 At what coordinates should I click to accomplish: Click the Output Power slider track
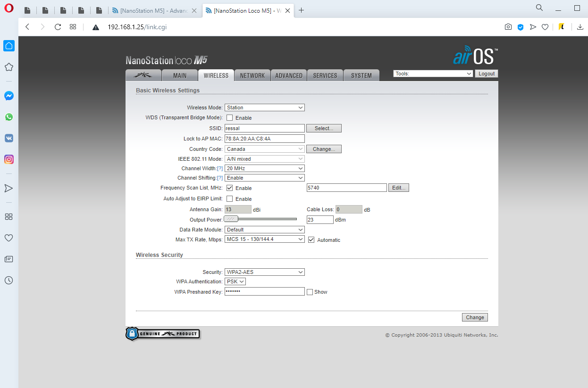(x=260, y=219)
